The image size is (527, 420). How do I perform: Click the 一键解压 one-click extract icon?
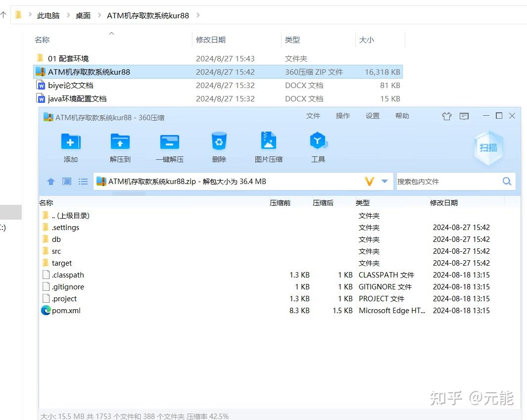pyautogui.click(x=170, y=142)
